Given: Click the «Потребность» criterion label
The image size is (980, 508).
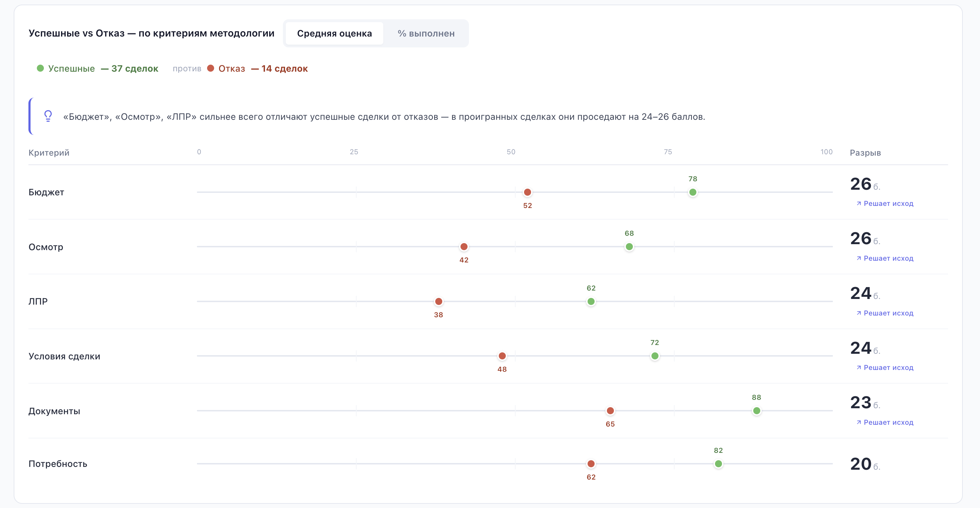Looking at the screenshot, I should [58, 464].
